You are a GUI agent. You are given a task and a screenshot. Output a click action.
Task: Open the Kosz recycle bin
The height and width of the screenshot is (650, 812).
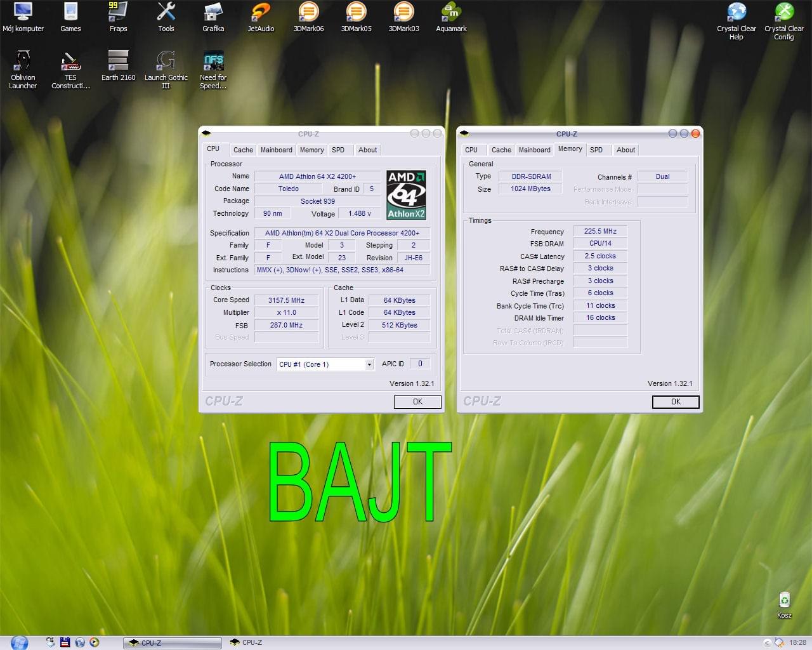(784, 605)
